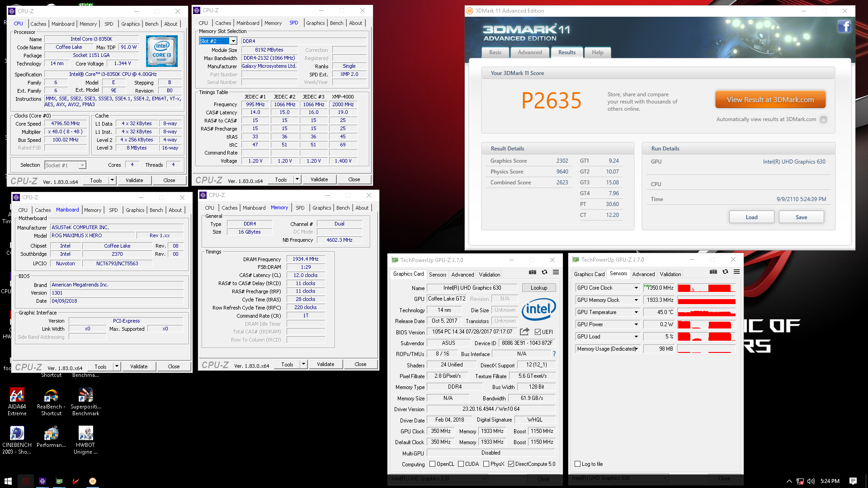This screenshot has width=868, height=488.
Task: Open Tools arrow dropdown in CPU-Z CPU window
Action: point(113,180)
